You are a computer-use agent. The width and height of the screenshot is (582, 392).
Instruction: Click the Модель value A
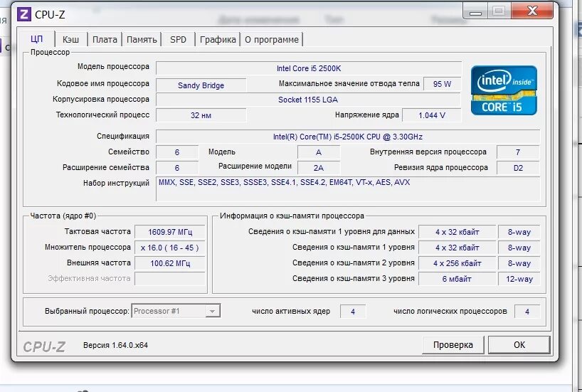click(x=319, y=152)
